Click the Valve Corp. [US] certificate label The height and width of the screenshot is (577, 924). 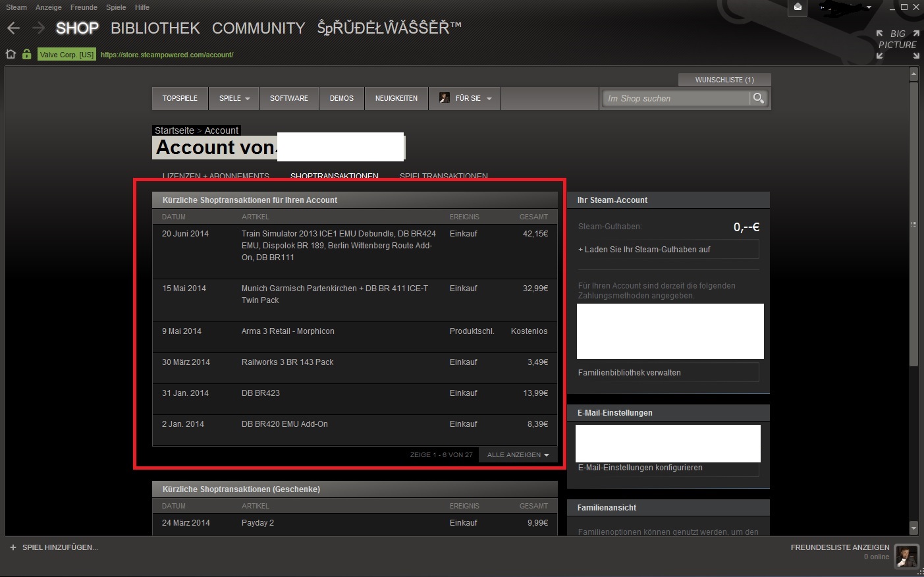tap(67, 55)
